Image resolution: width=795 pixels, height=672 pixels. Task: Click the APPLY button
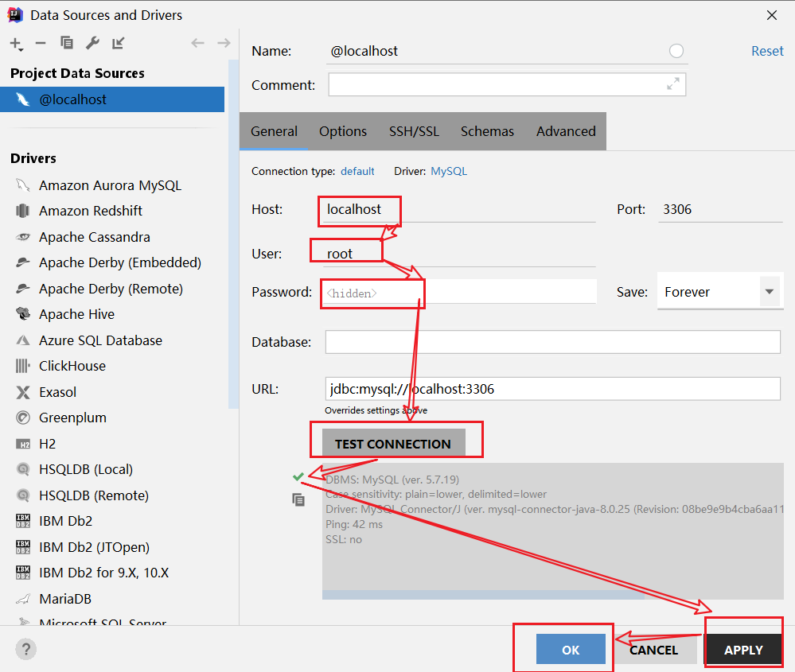[743, 649]
